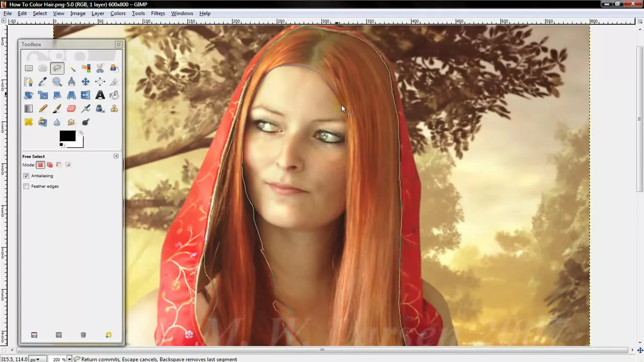This screenshot has width=644, height=362.
Task: Toggle Quick Mask at canvas bottom-left corner
Action: pos(4,350)
